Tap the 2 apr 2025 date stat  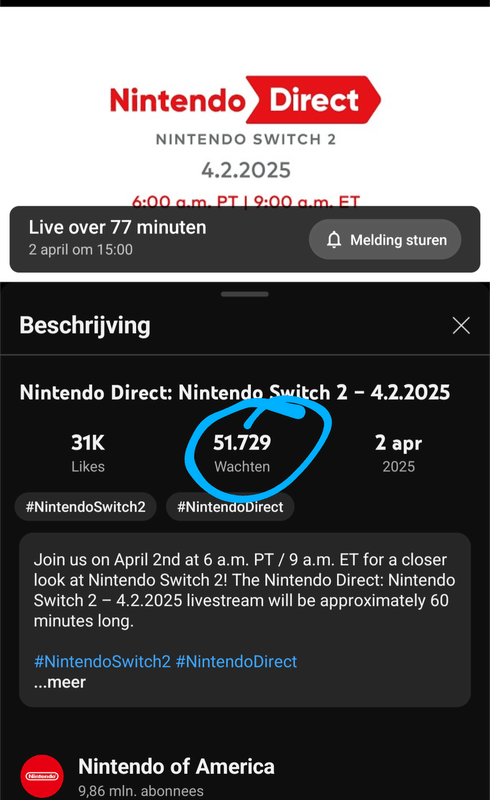pyautogui.click(x=399, y=453)
